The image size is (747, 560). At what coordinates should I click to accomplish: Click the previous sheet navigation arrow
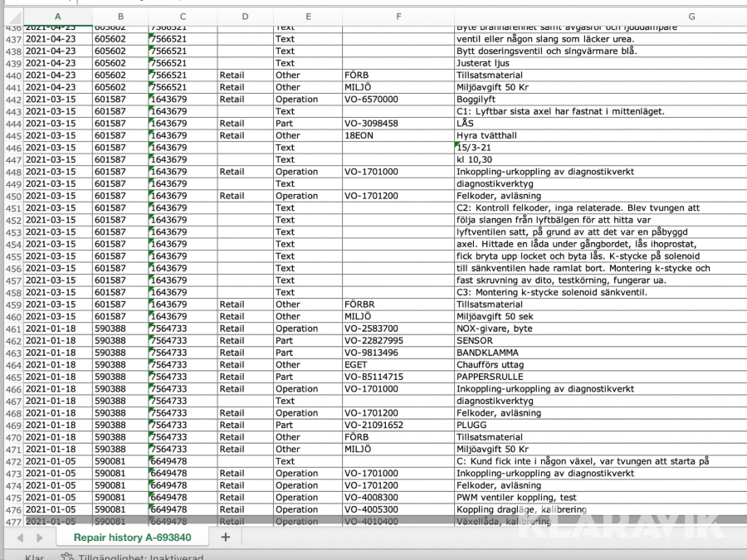coord(20,538)
